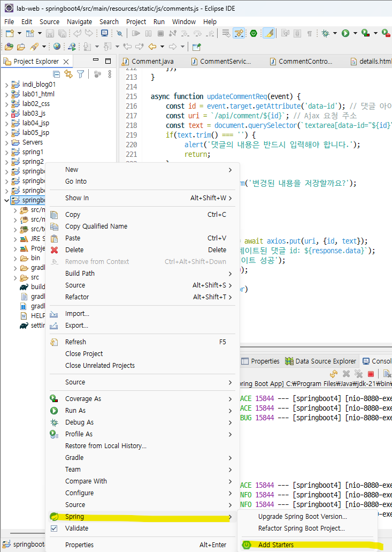Toggle the highlighted Mark Occurrences pen icon
The height and width of the screenshot is (552, 392).
click(269, 33)
